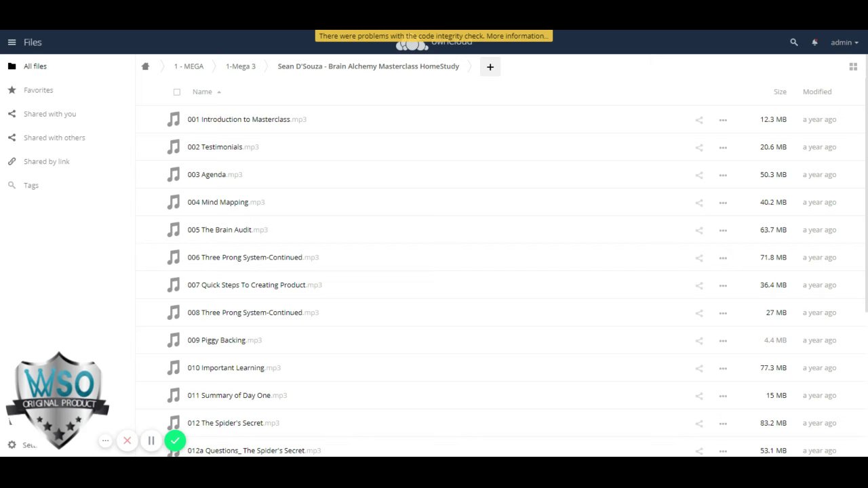Open more actions for 006 Three Prong System-Continued
The image size is (868, 488).
(x=723, y=258)
